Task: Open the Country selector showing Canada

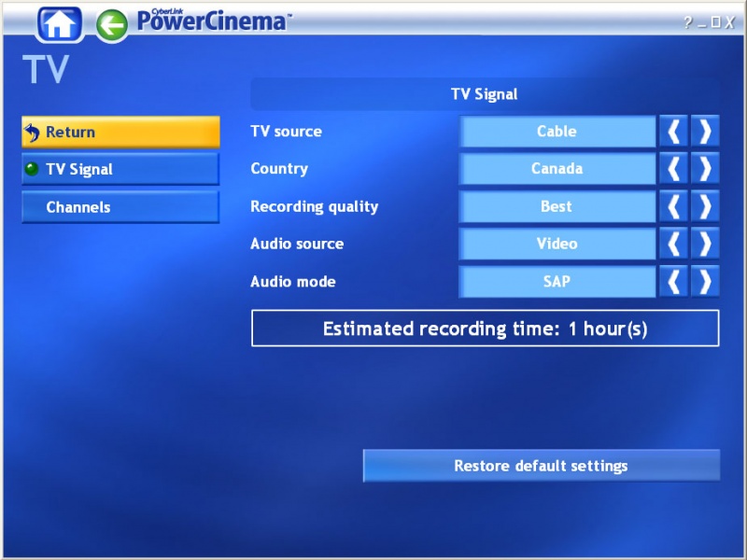Action: coord(557,169)
